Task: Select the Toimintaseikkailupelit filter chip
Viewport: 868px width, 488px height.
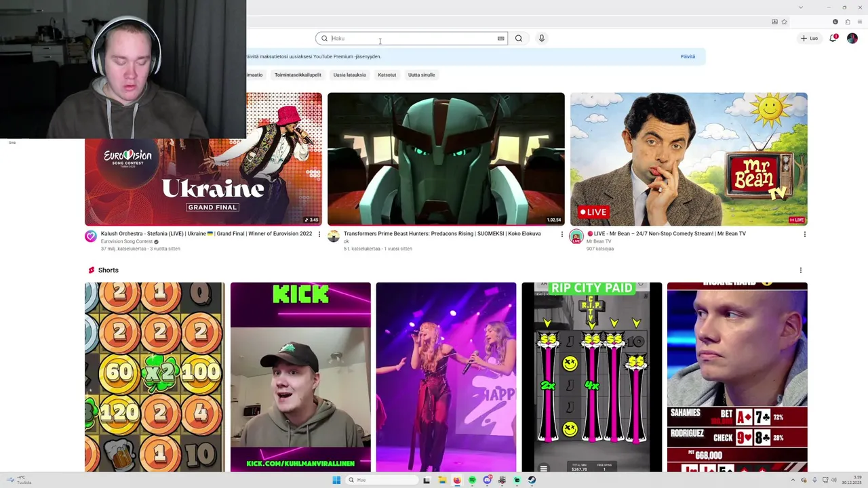Action: (298, 75)
